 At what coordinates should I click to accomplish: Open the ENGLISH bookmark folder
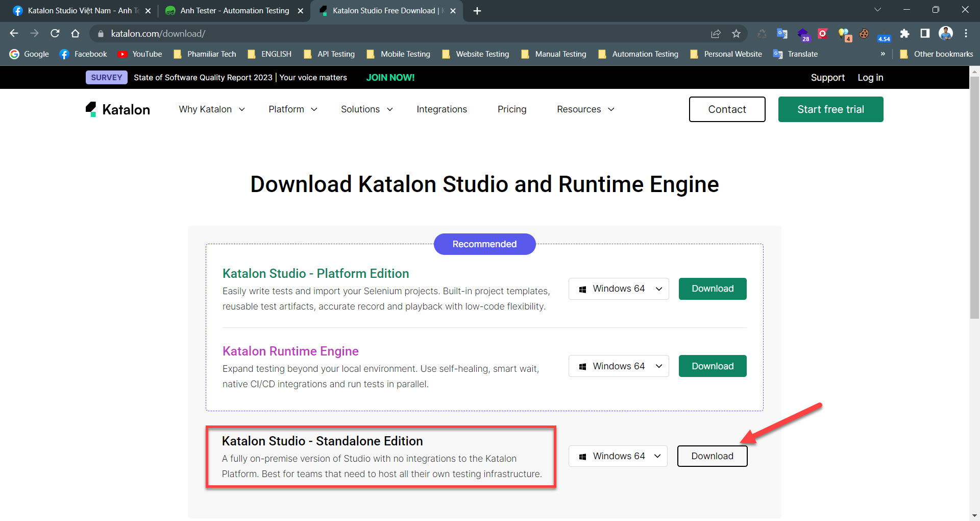(269, 54)
